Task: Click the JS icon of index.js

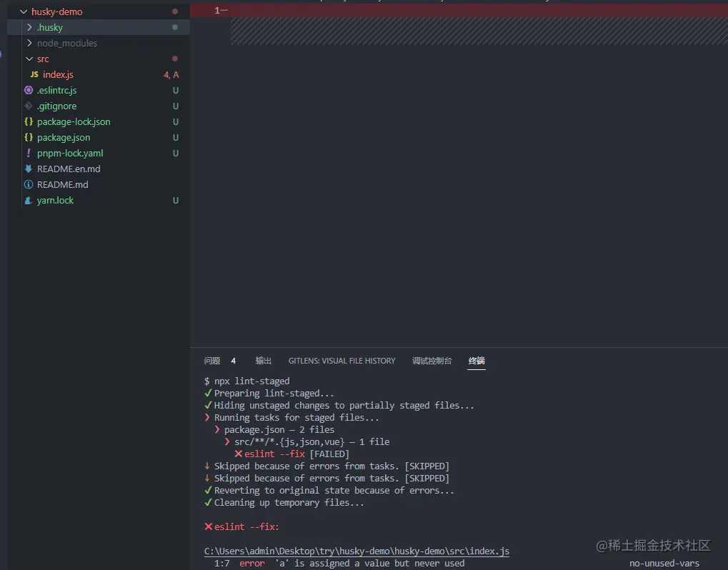Action: pyautogui.click(x=34, y=74)
